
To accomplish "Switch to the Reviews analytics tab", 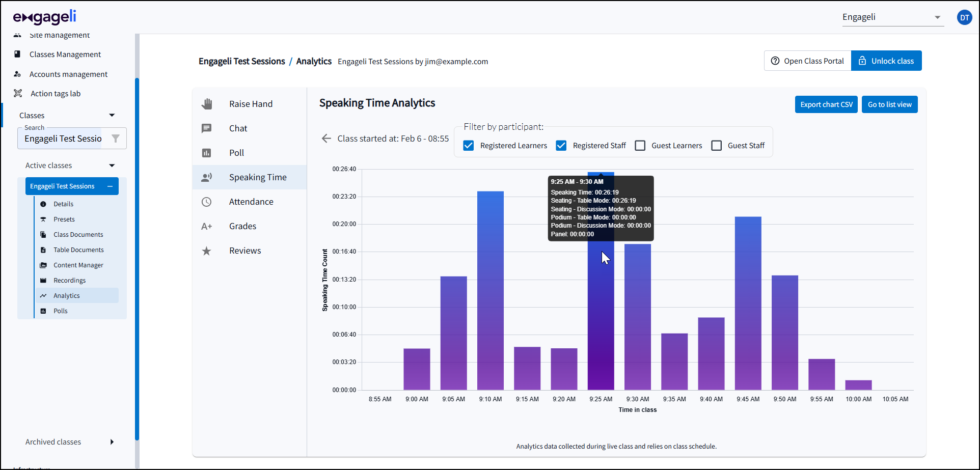I will click(250, 251).
